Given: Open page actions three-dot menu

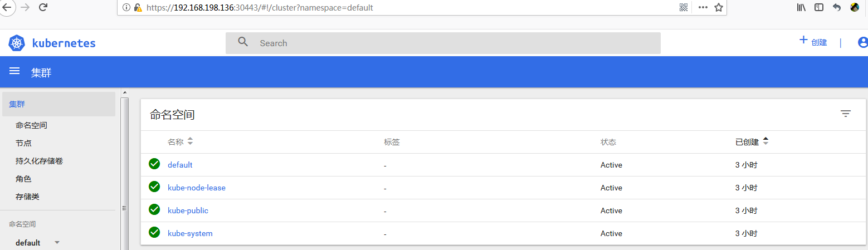Looking at the screenshot, I should point(703,7).
